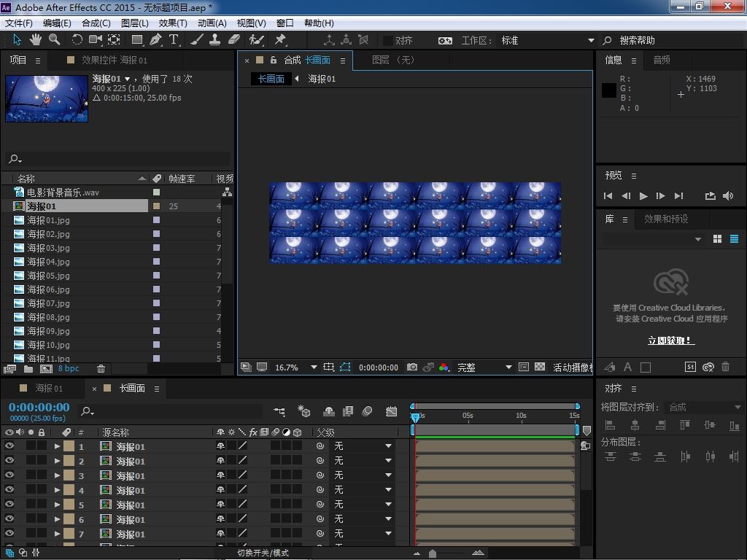Select the Puppet Pin tool
The width and height of the screenshot is (747, 560).
click(280, 40)
